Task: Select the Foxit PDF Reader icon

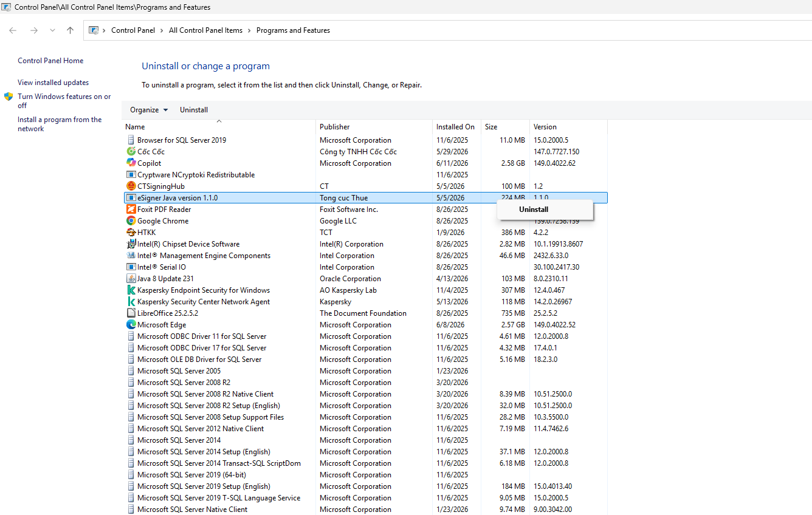Action: [131, 209]
